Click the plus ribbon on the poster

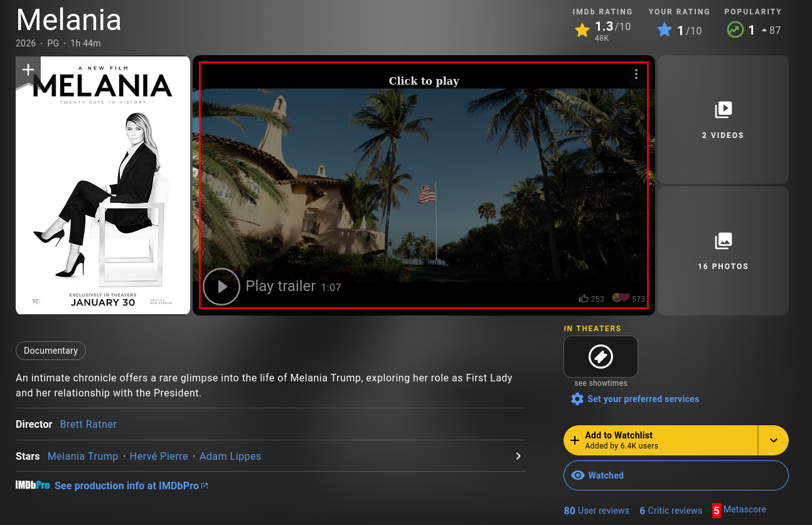(x=28, y=70)
